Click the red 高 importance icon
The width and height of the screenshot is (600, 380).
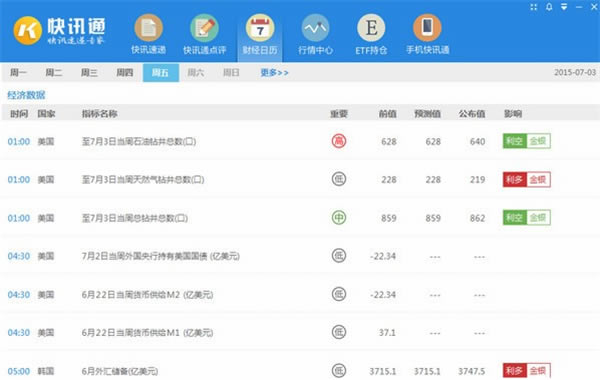click(x=339, y=141)
